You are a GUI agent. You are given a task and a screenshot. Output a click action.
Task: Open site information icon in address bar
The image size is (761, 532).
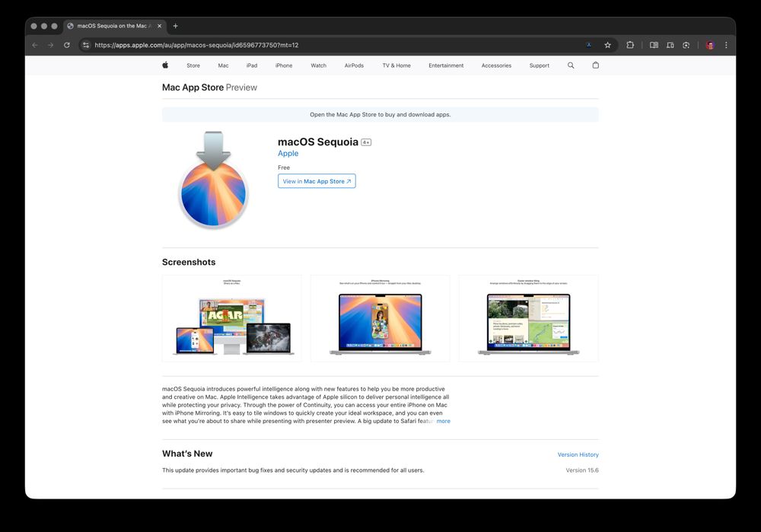coord(86,45)
